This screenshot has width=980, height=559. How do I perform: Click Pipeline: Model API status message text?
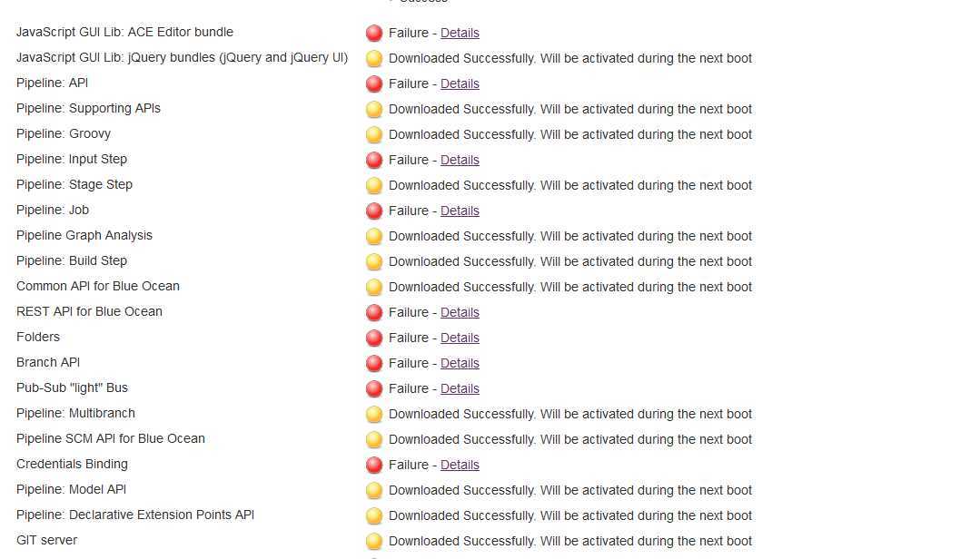pyautogui.click(x=570, y=490)
